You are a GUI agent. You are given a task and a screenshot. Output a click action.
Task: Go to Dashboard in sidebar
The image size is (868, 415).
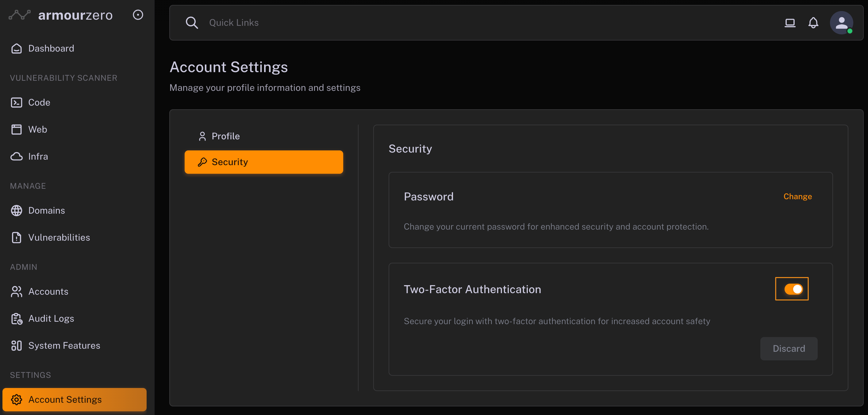pyautogui.click(x=51, y=48)
